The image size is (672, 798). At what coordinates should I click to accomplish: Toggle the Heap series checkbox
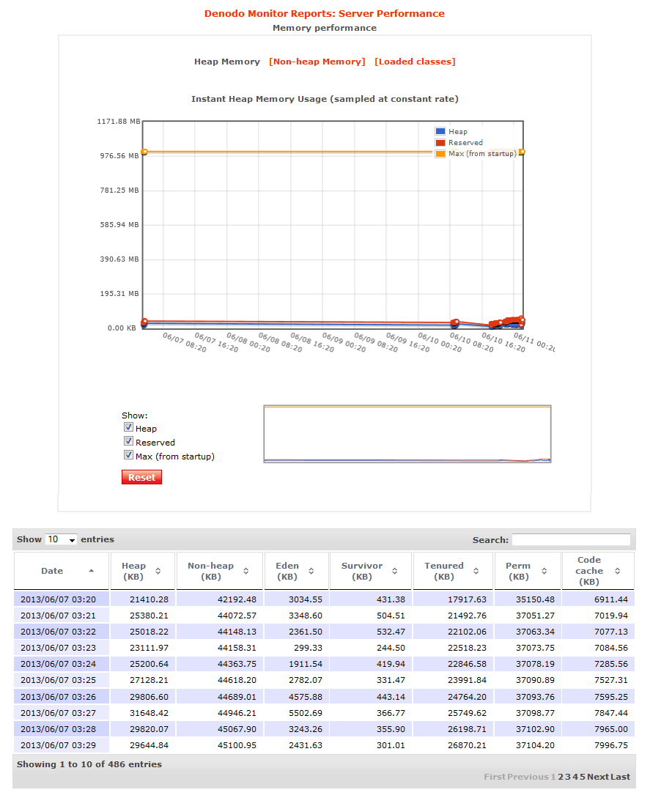point(128,427)
